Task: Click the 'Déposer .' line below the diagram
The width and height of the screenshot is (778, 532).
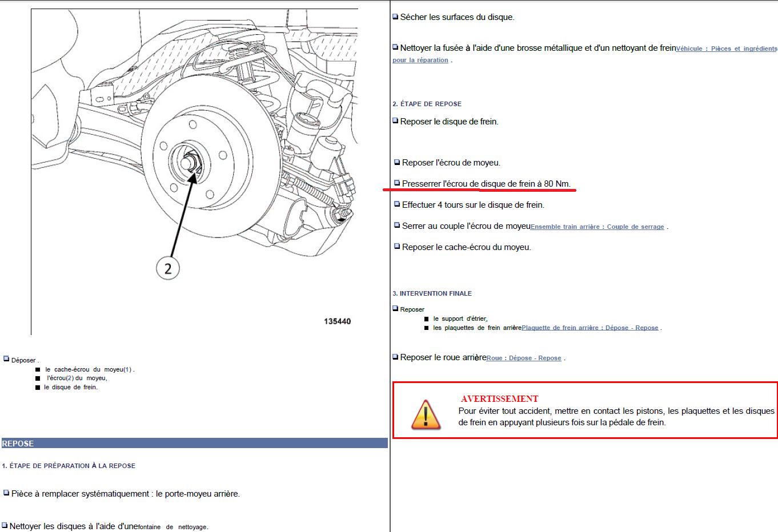Action: (x=25, y=360)
